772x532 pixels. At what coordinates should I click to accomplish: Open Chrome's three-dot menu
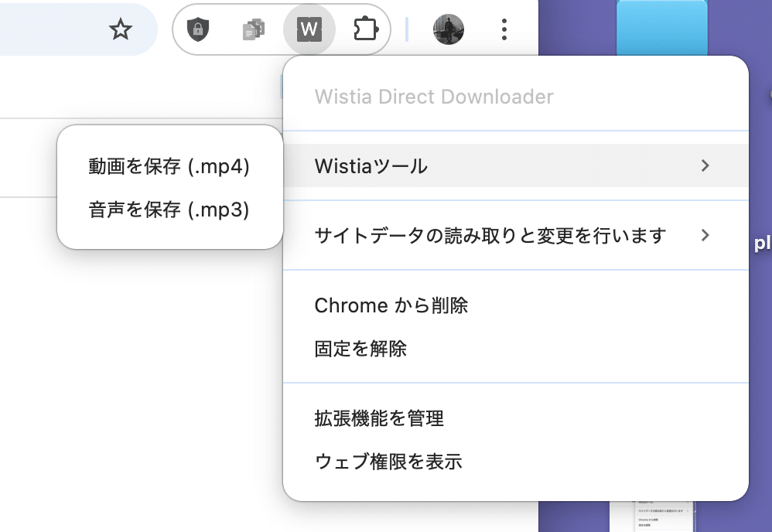tap(504, 30)
